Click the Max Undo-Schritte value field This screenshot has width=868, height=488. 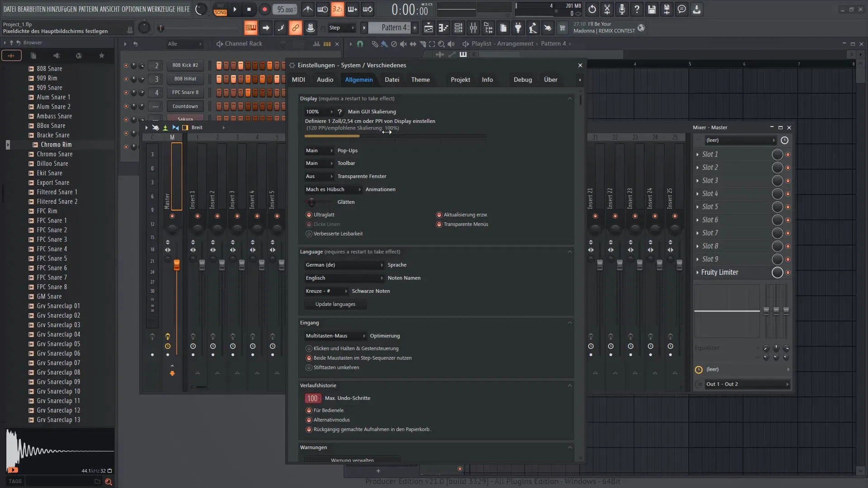coord(312,399)
